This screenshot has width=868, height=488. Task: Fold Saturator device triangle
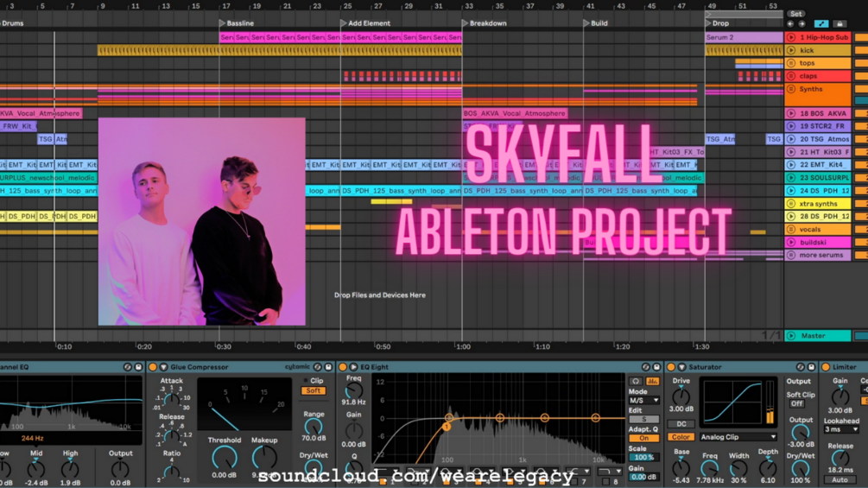pos(681,367)
